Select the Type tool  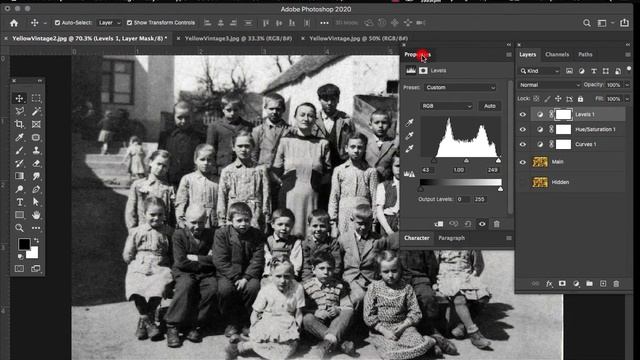(x=19, y=202)
